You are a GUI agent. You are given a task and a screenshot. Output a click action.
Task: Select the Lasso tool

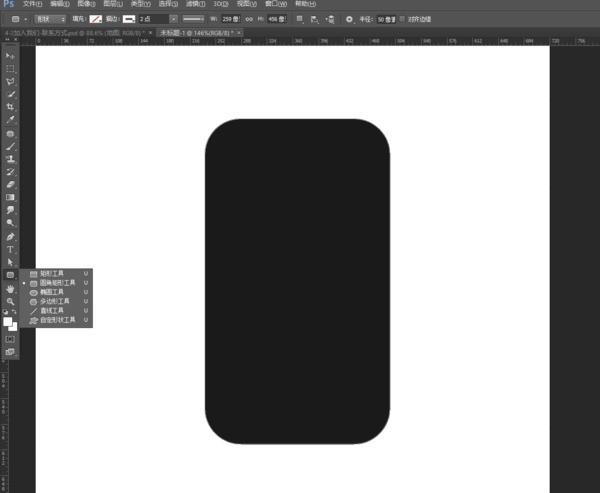(x=11, y=81)
